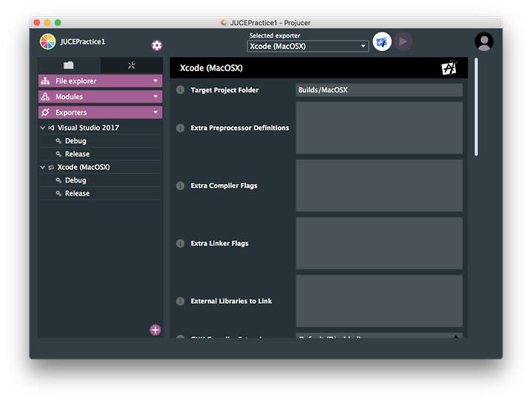Click the Xcode icon in header bar
Viewport: 532px width, 401px height.
click(449, 68)
